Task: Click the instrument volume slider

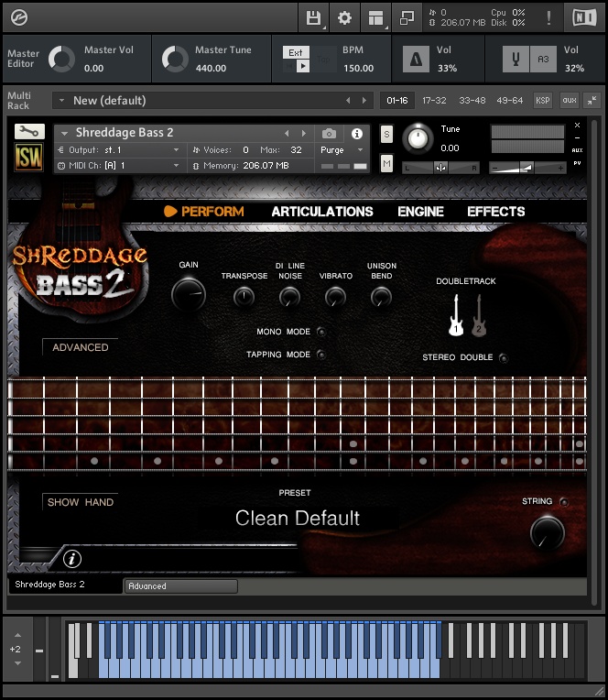Action: (527, 167)
